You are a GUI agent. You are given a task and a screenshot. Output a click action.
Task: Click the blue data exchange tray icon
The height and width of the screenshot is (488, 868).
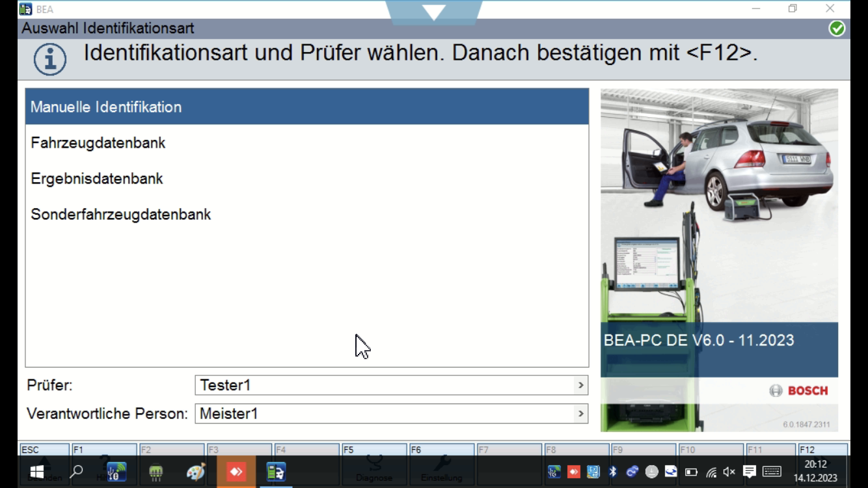tap(593, 472)
